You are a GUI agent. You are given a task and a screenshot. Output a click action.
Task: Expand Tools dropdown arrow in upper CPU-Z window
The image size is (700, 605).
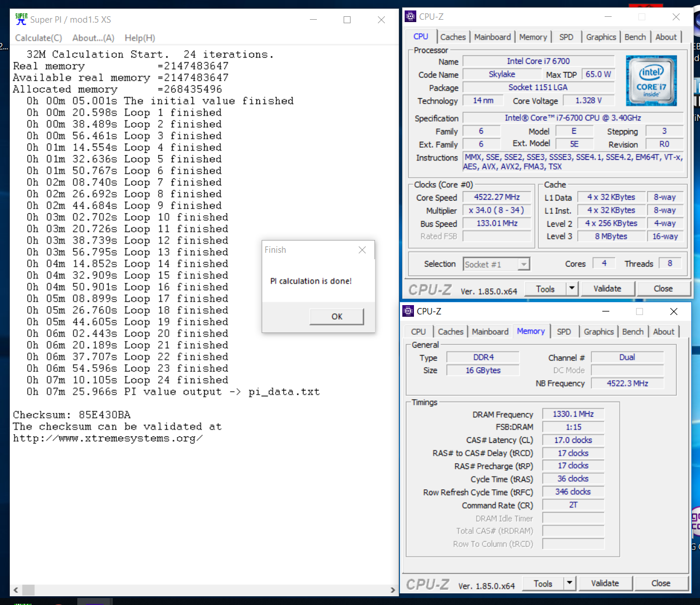coord(572,289)
